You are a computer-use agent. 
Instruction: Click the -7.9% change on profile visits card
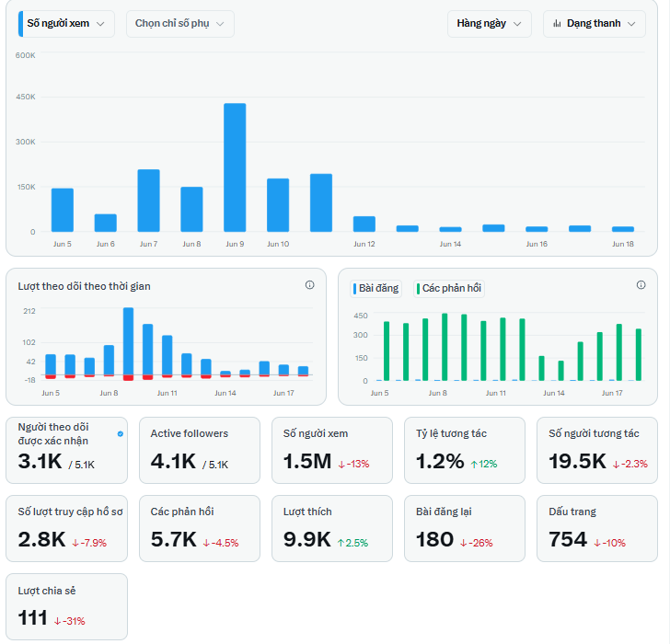[89, 543]
